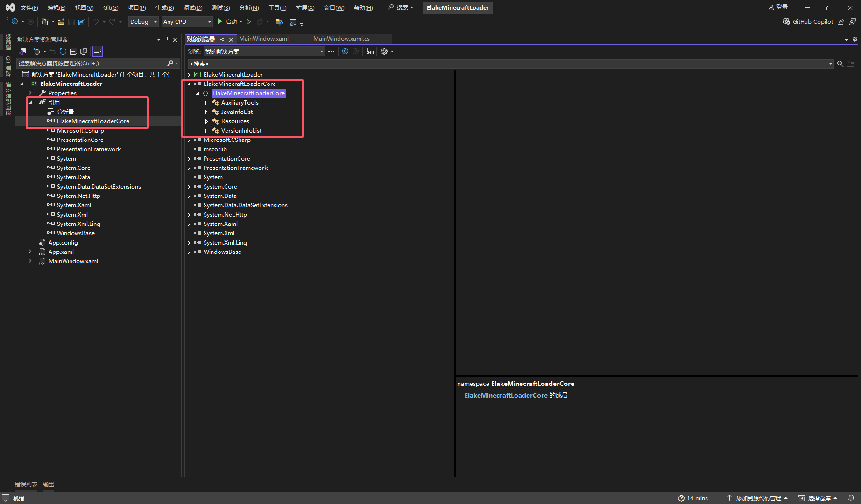Open the 生成(B) build menu
The height and width of the screenshot is (504, 861).
pos(164,7)
